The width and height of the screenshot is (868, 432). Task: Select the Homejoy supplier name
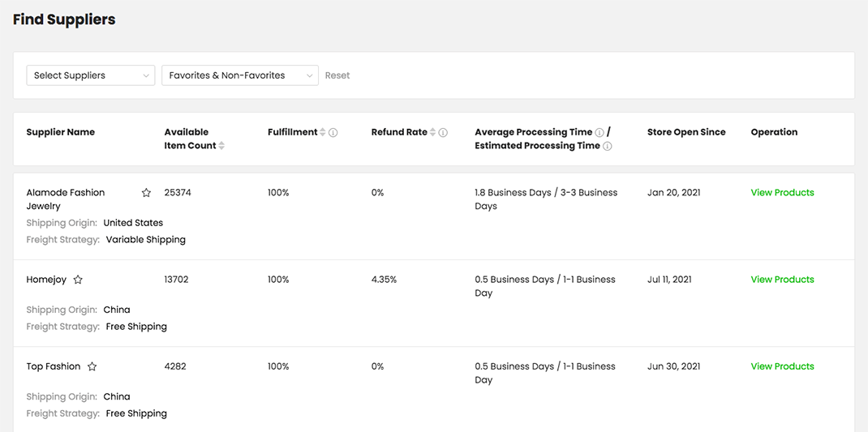pos(46,280)
